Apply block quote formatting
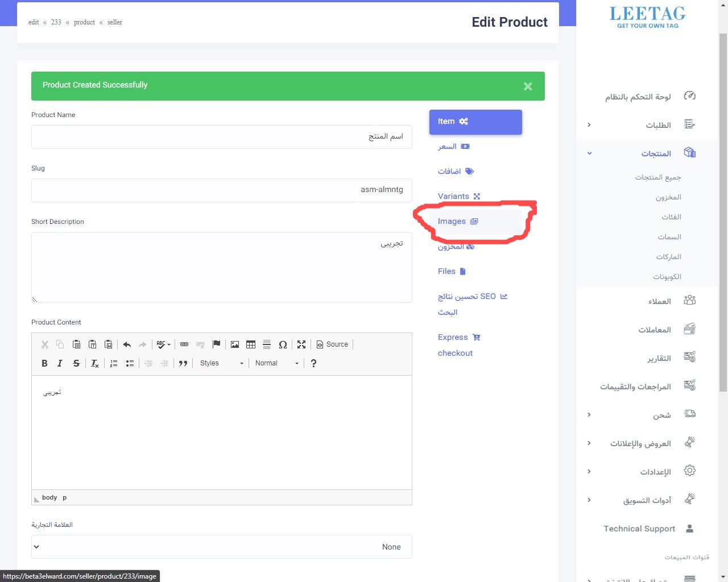This screenshot has height=582, width=728. coord(183,363)
